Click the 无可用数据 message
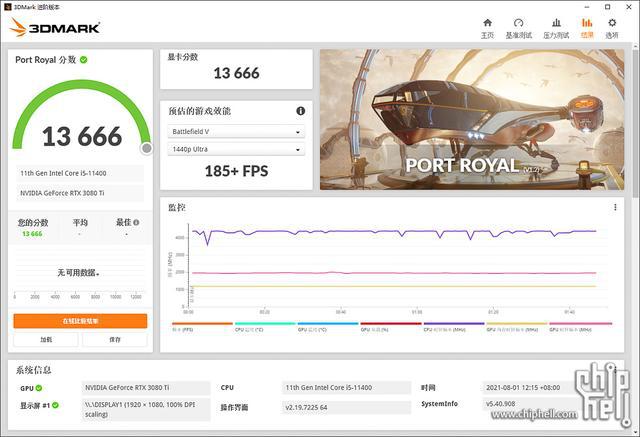This screenshot has width=640, height=437. click(78, 273)
